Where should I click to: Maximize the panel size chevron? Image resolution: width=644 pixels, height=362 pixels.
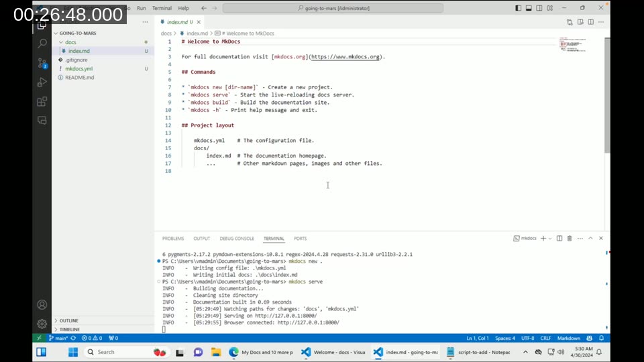point(590,239)
